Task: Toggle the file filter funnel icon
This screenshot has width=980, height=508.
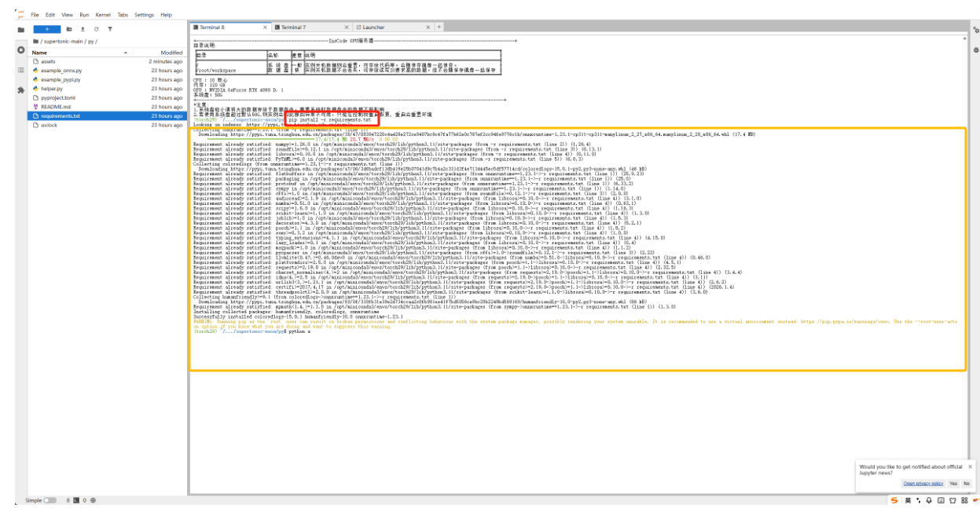Action: pos(110,29)
